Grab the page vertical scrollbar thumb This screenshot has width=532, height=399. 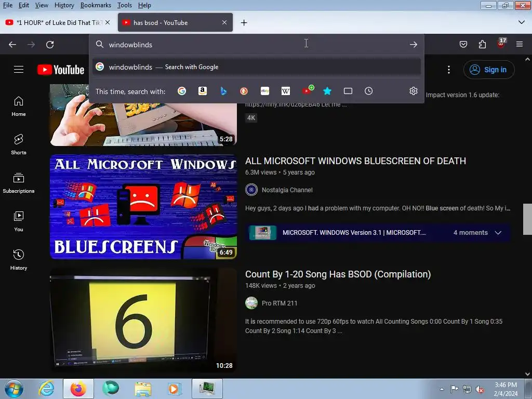click(x=527, y=219)
